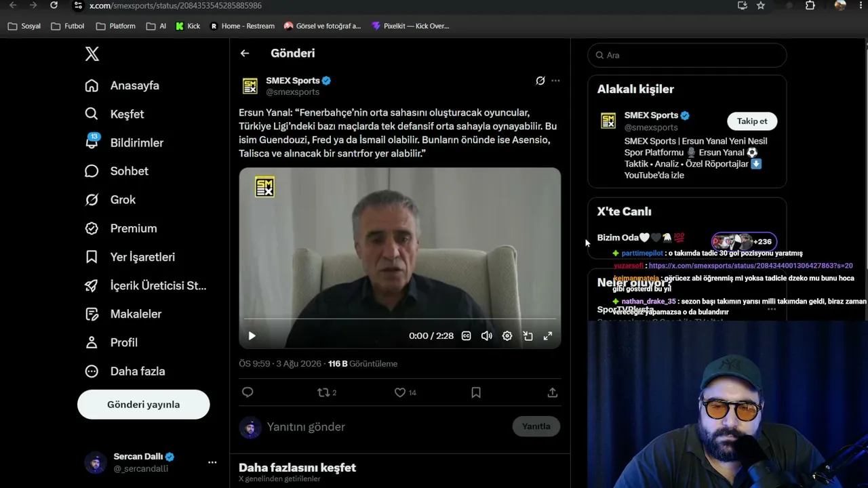Open the Futbol bookmarks folder
This screenshot has height=488, width=868.
(x=68, y=26)
